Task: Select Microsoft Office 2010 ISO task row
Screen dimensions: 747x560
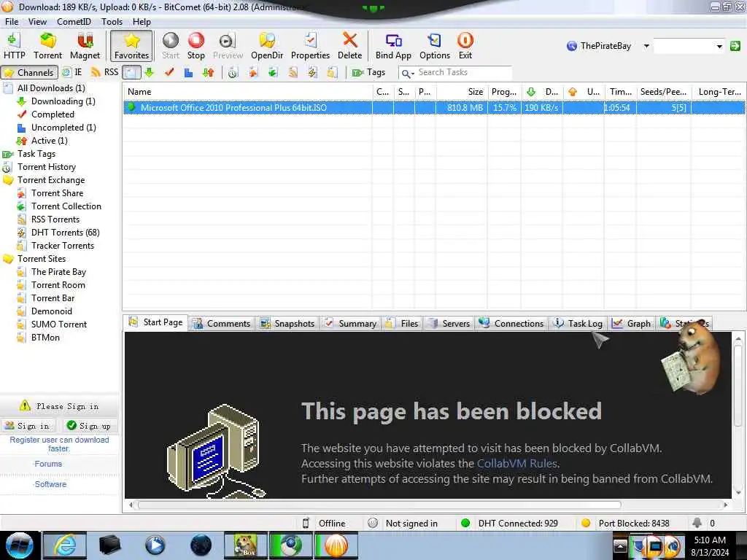Action: 434,108
